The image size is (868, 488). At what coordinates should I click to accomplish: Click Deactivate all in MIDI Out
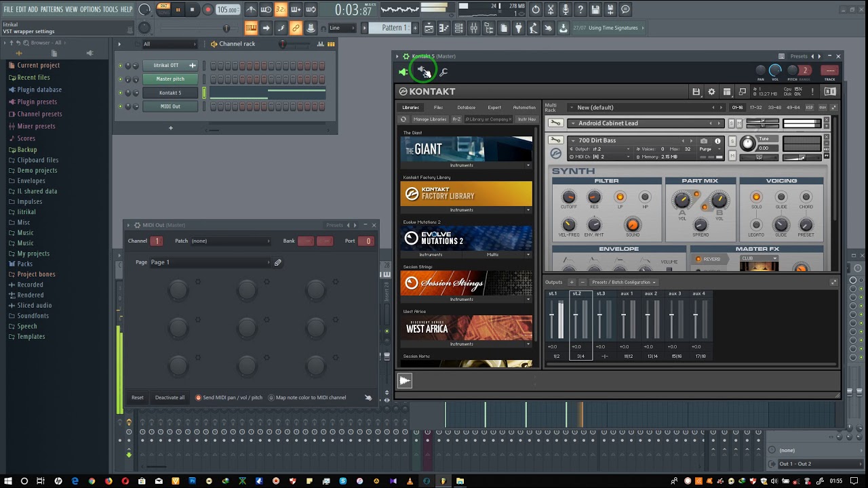[x=170, y=397]
